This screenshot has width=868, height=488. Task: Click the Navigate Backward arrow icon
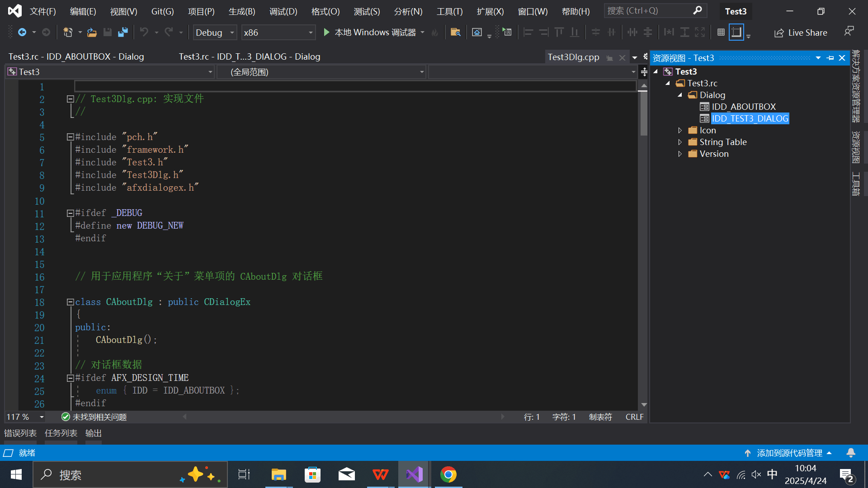[x=22, y=32]
